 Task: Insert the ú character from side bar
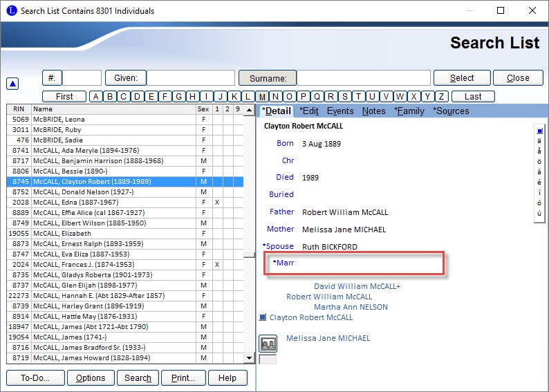pos(539,213)
